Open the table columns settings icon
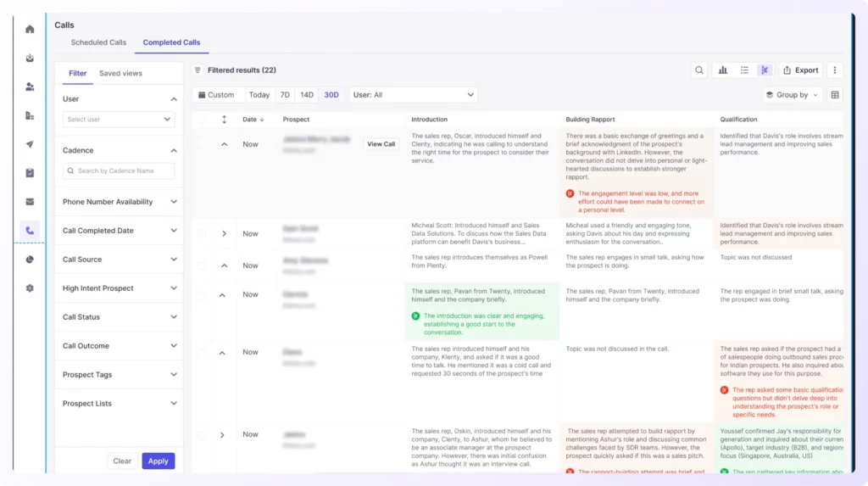This screenshot has height=486, width=868. (x=835, y=95)
